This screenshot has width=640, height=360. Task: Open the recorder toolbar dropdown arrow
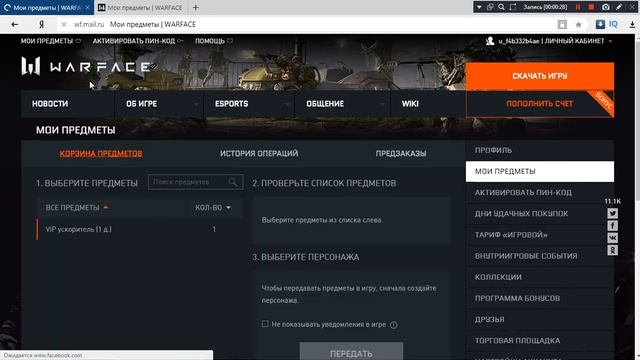[x=479, y=7]
